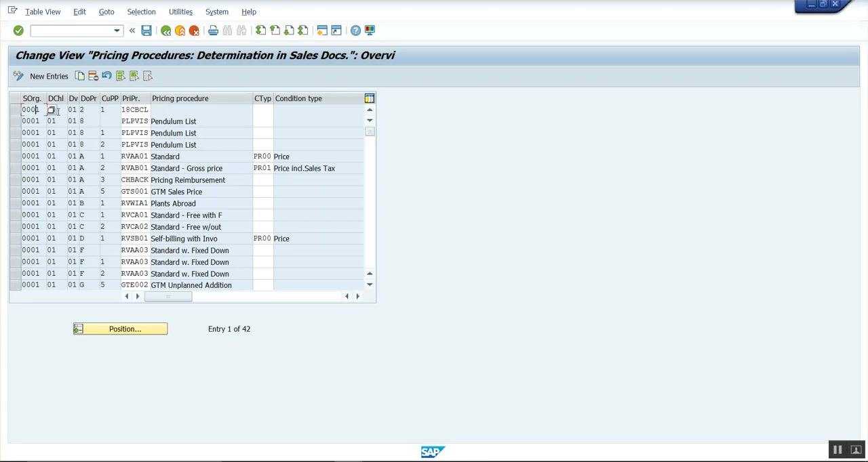Click the PriPr. column header
The width and height of the screenshot is (868, 462).
tap(135, 98)
